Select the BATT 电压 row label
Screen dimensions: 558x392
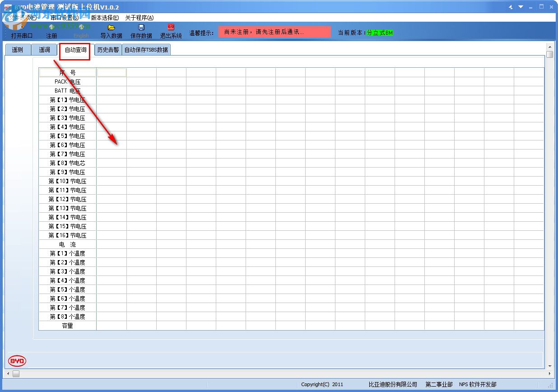[x=68, y=91]
